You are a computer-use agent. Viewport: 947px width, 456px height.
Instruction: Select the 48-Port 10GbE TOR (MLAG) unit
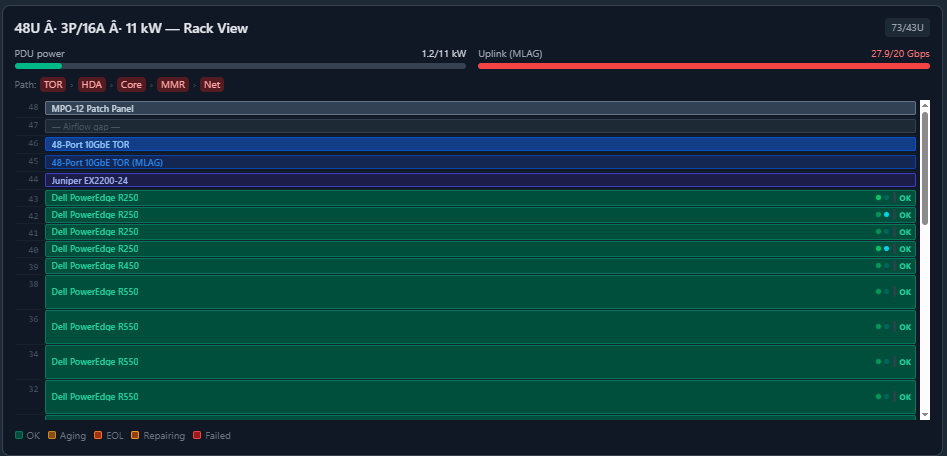point(480,162)
